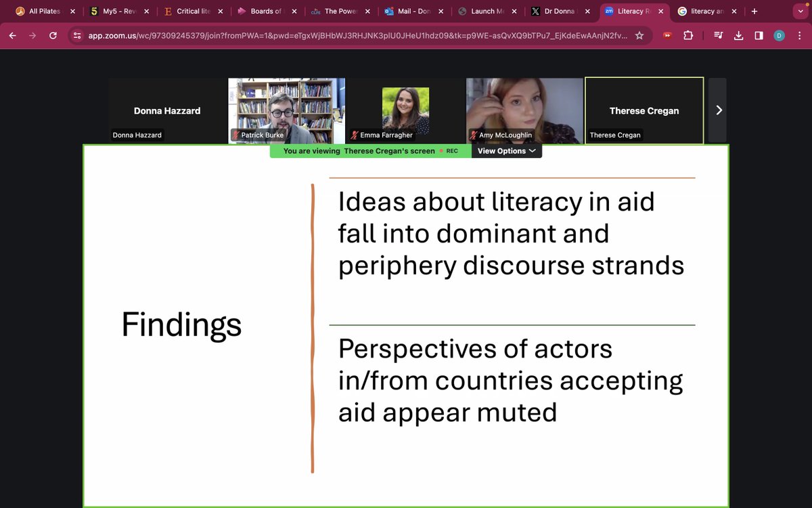Click Patrick Burke's muted microphone icon

click(x=235, y=135)
